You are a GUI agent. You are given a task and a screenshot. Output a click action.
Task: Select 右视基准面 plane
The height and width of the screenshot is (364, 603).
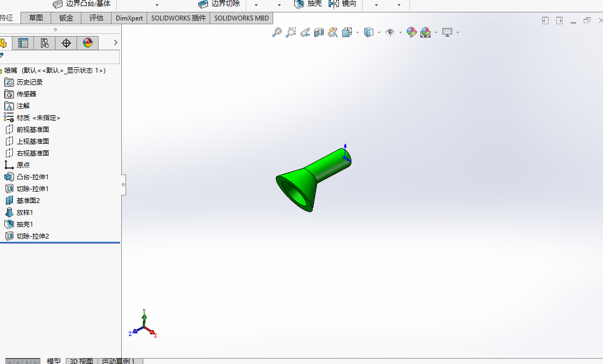point(27,153)
